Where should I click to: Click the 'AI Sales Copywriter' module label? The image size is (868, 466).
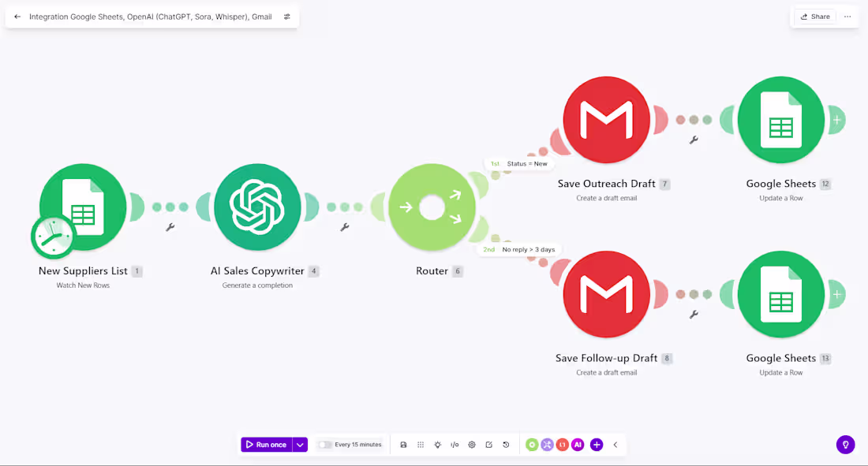pyautogui.click(x=257, y=270)
